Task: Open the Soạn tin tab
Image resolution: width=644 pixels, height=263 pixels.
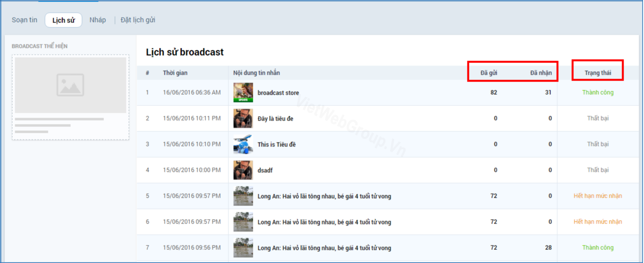Action: click(24, 20)
